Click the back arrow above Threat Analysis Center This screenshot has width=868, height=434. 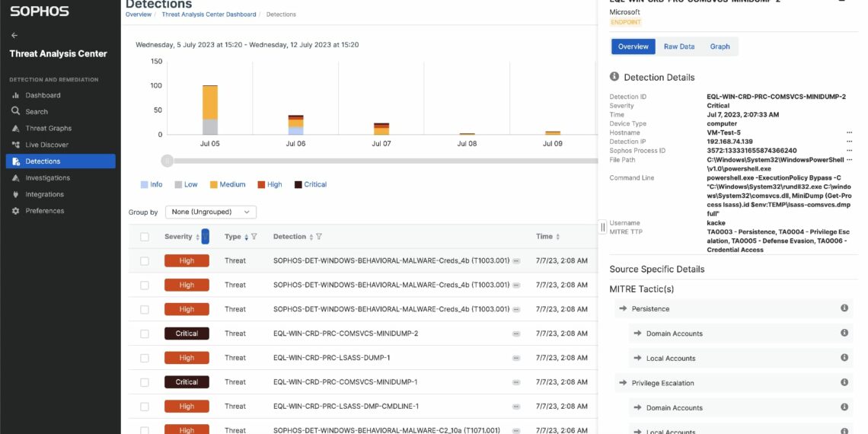(14, 35)
